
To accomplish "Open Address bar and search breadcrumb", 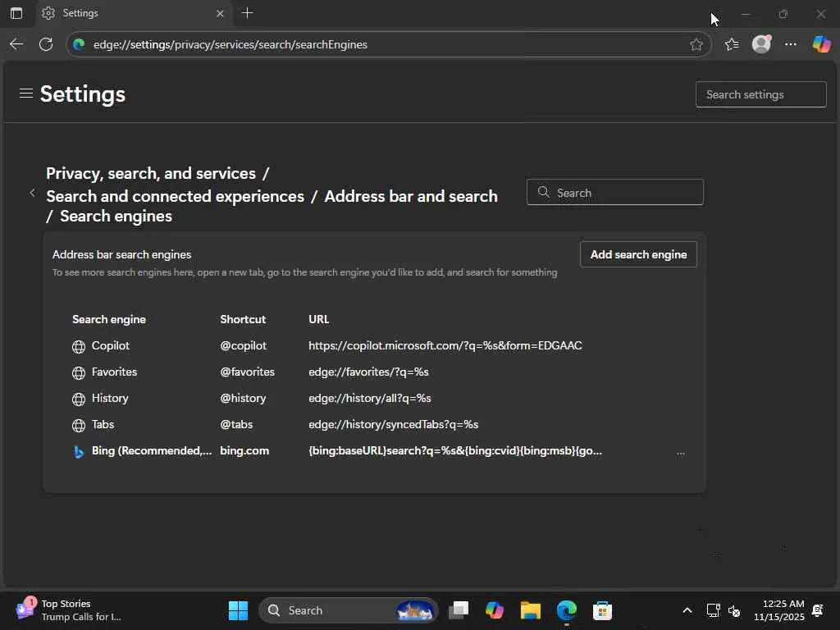I will click(x=411, y=196).
